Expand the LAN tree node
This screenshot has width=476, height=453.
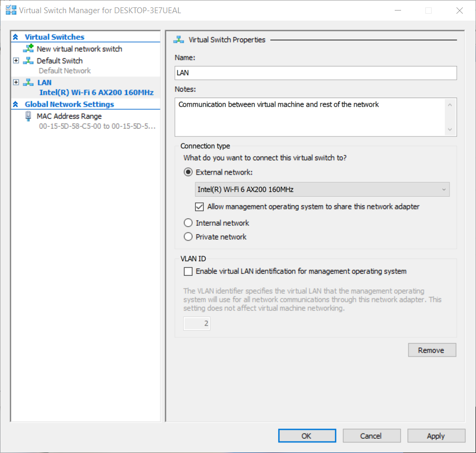tap(16, 82)
